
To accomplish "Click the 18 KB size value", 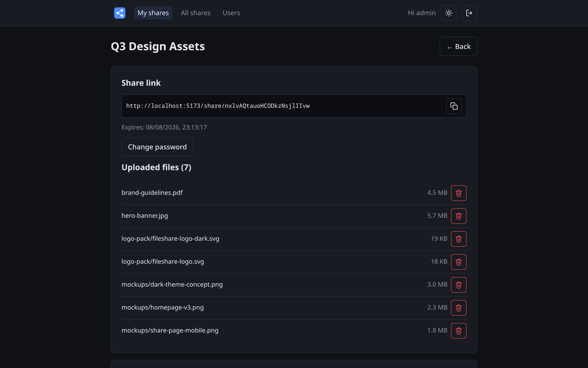I will (x=439, y=261).
